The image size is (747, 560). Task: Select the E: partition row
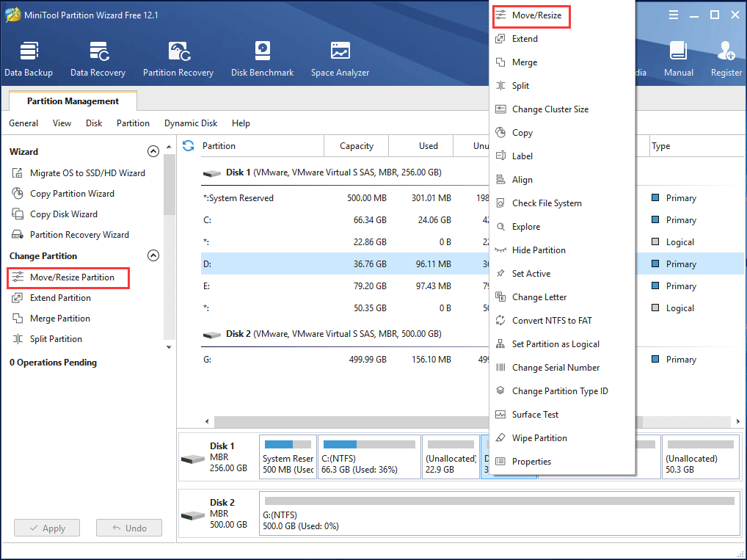345,286
